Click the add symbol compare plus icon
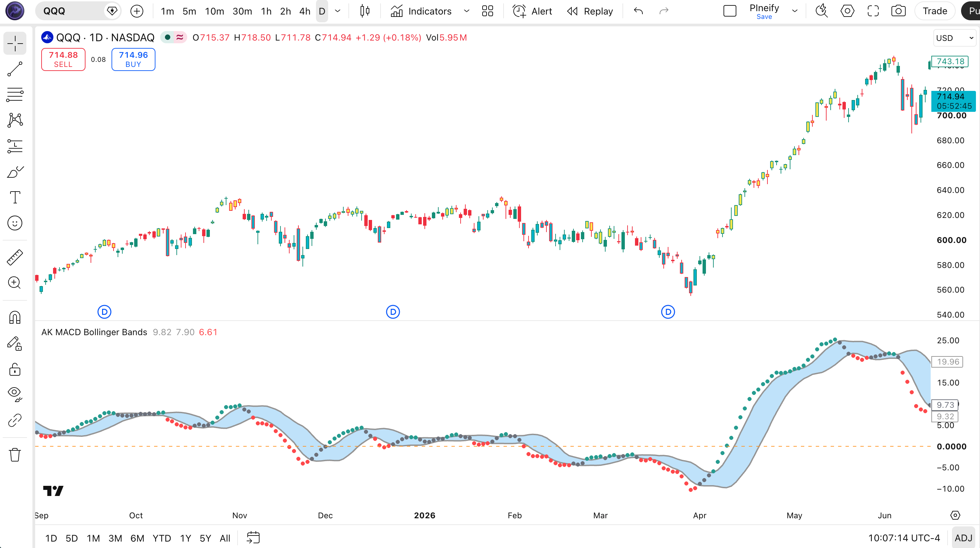Screen dimensions: 980x548 pos(137,11)
